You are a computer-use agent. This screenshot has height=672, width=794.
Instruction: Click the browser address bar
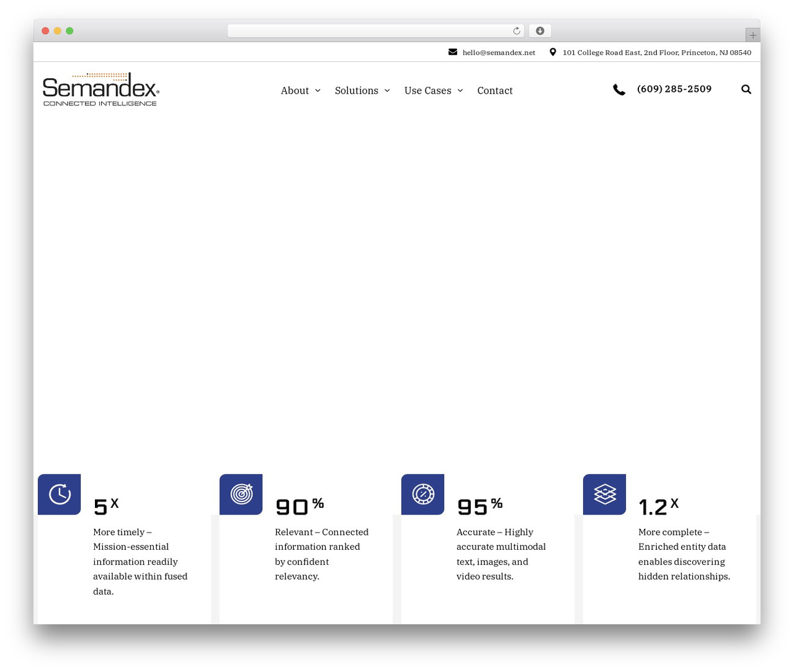pos(375,31)
